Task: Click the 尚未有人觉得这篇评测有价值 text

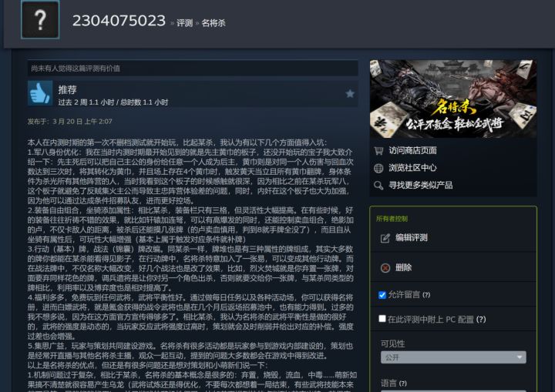Action: click(76, 69)
